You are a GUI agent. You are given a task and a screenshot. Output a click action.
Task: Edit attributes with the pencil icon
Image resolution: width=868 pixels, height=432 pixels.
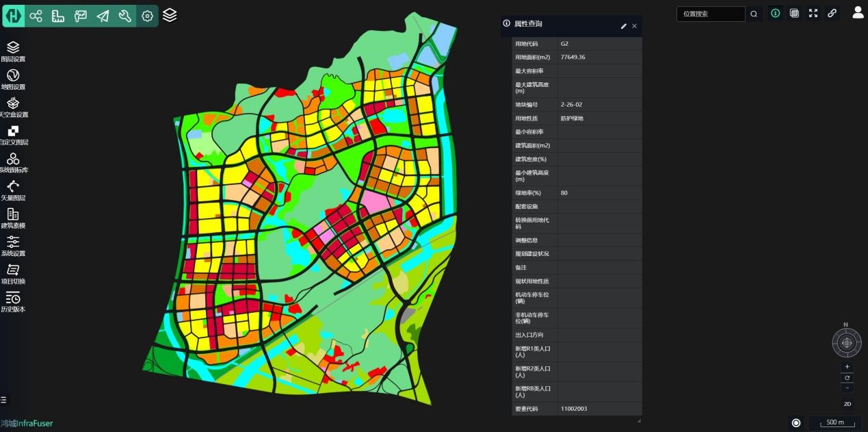click(x=623, y=26)
